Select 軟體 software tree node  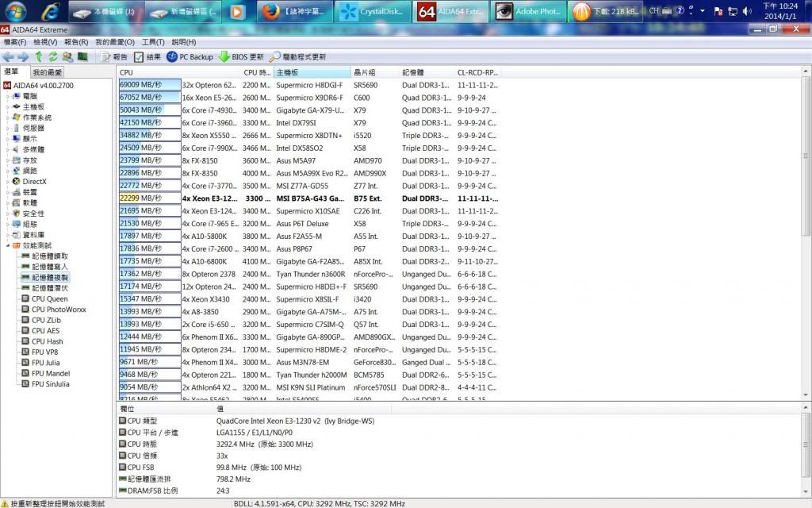point(25,202)
